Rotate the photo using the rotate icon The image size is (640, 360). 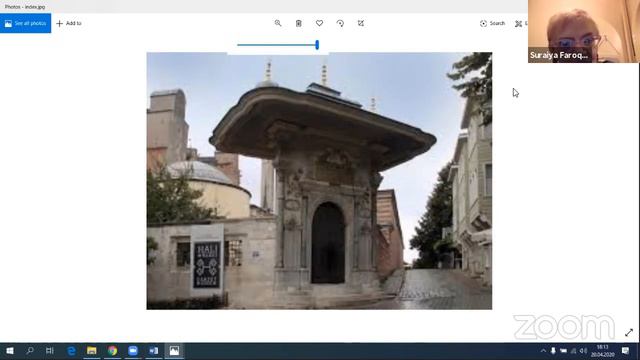[x=340, y=23]
